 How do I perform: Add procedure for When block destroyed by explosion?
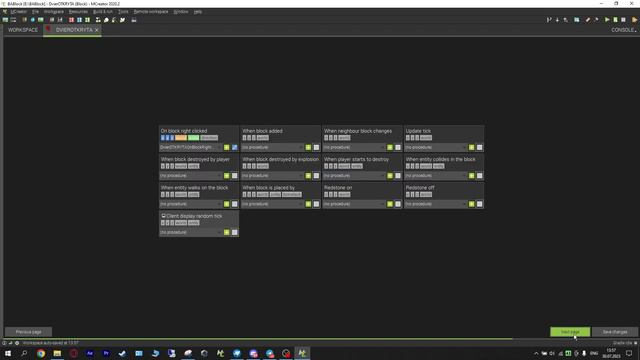pos(308,176)
